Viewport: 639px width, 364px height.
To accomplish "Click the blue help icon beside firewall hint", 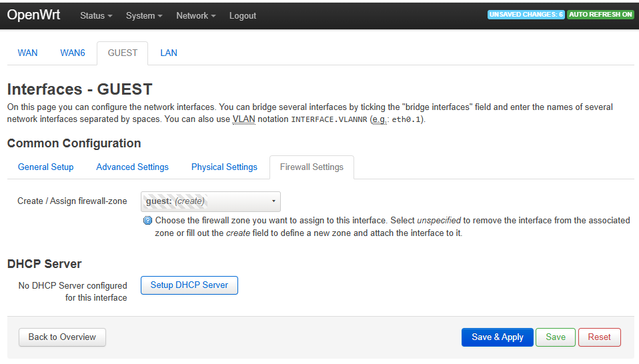I will tap(147, 221).
